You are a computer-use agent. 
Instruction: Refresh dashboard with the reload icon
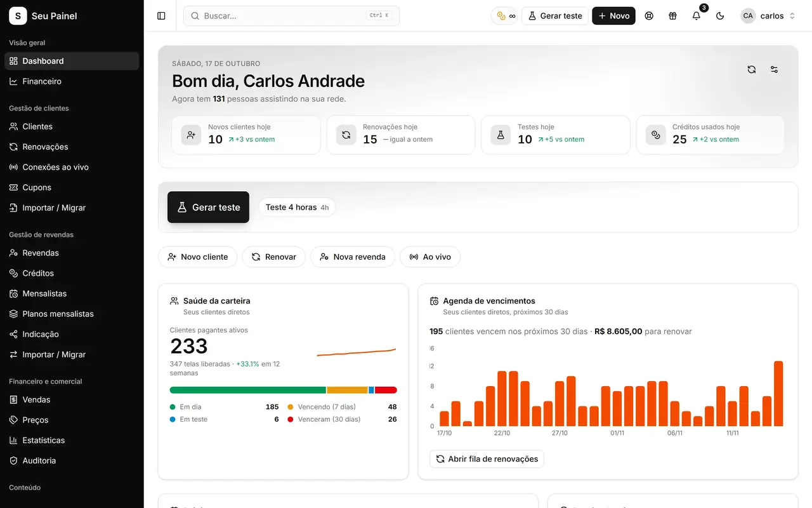(x=752, y=69)
